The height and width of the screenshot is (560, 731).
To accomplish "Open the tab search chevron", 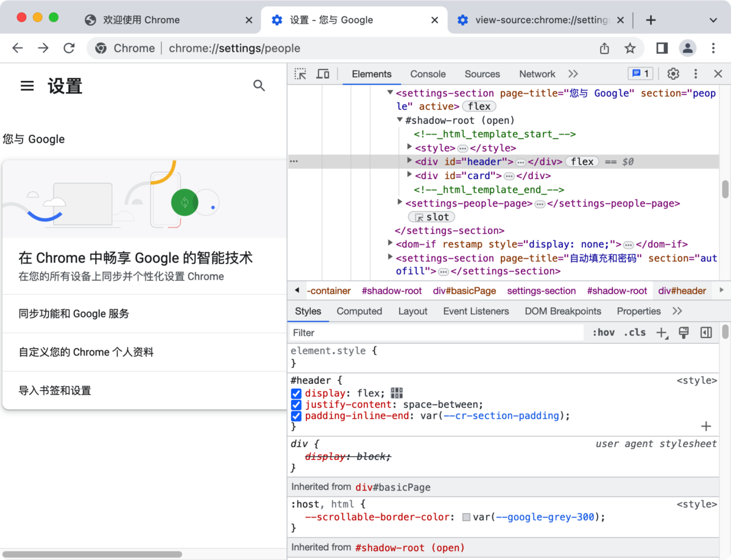I will [x=713, y=20].
